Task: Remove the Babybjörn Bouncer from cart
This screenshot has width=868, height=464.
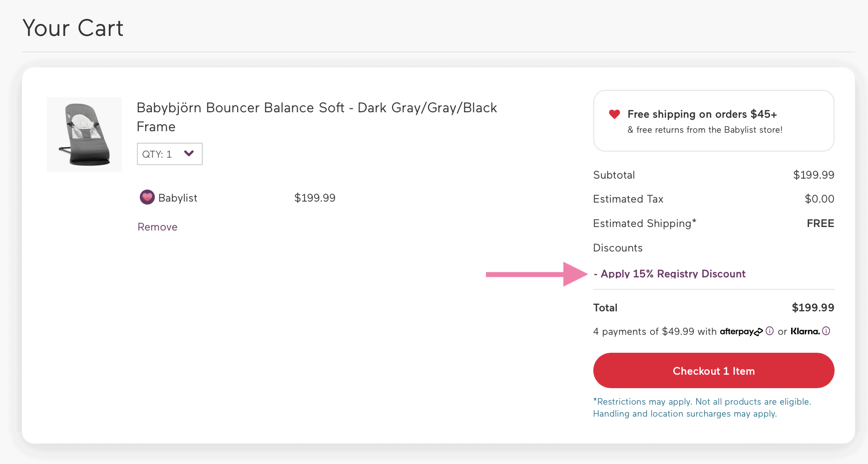Action: tap(157, 227)
